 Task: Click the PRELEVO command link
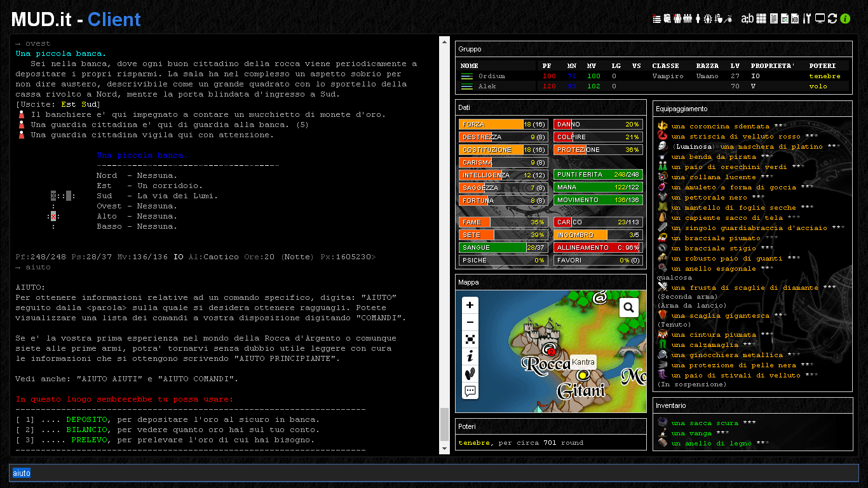89,440
